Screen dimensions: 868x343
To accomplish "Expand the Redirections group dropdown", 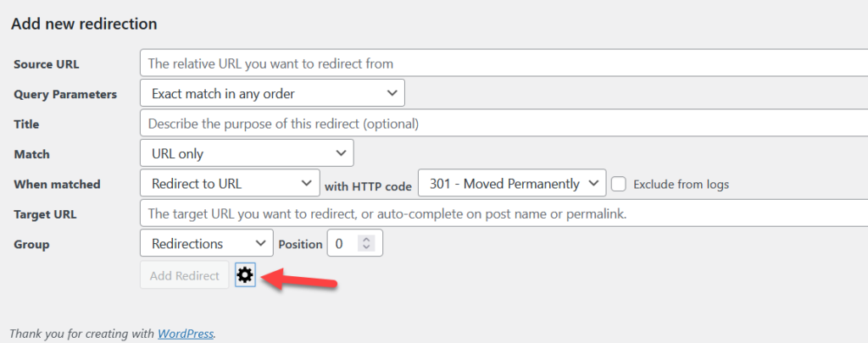I will [x=207, y=243].
